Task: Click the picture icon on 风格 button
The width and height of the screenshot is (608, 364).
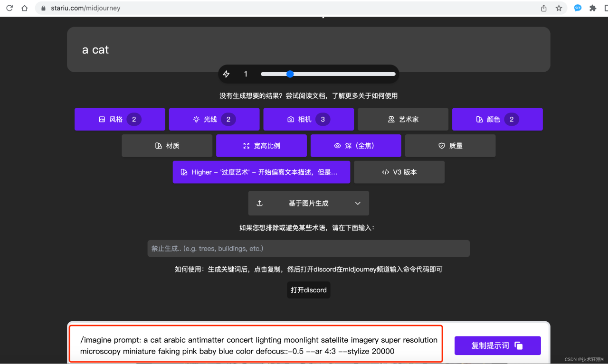Action: coord(102,120)
